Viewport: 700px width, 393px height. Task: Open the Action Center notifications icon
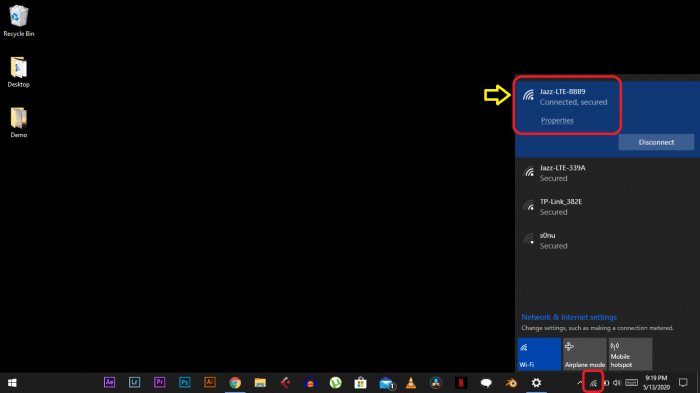point(683,383)
